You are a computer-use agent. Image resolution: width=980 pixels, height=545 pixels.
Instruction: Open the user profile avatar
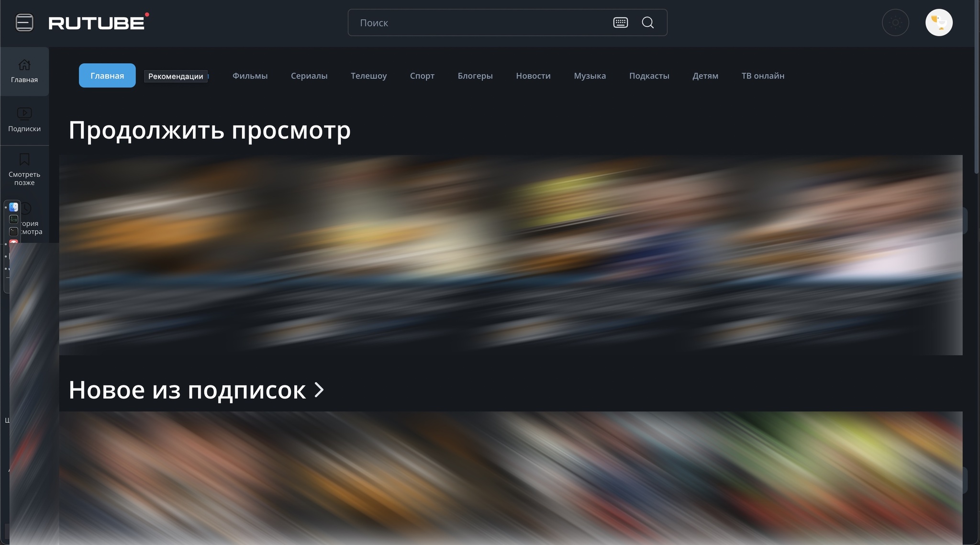point(938,23)
